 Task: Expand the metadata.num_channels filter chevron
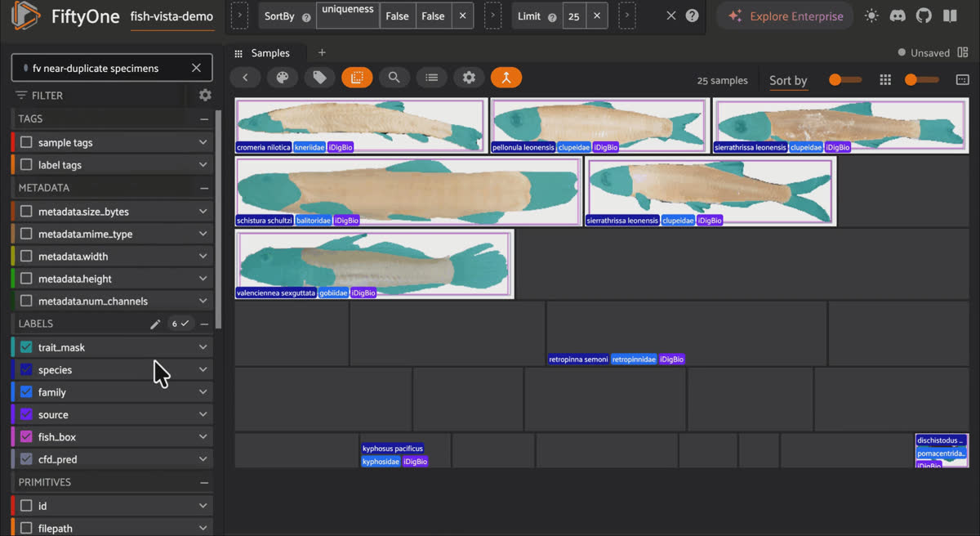pos(203,301)
